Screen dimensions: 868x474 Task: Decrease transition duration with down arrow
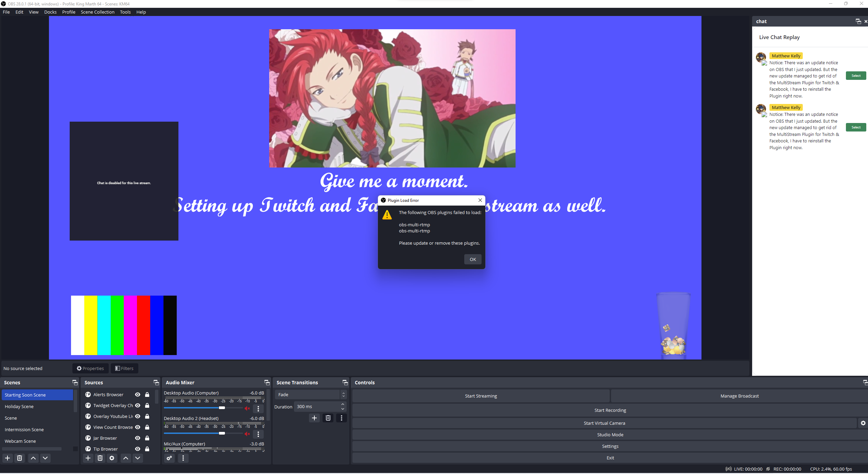point(343,409)
